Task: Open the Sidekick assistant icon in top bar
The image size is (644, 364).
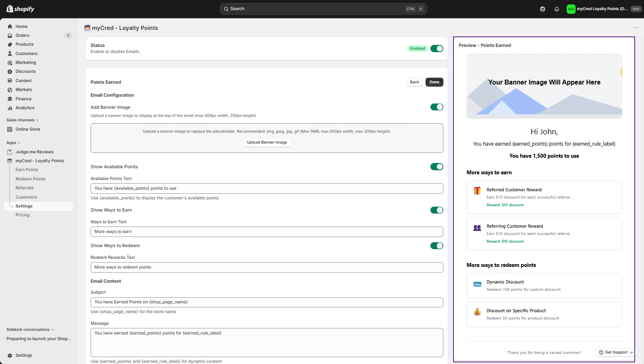Action: pyautogui.click(x=542, y=9)
